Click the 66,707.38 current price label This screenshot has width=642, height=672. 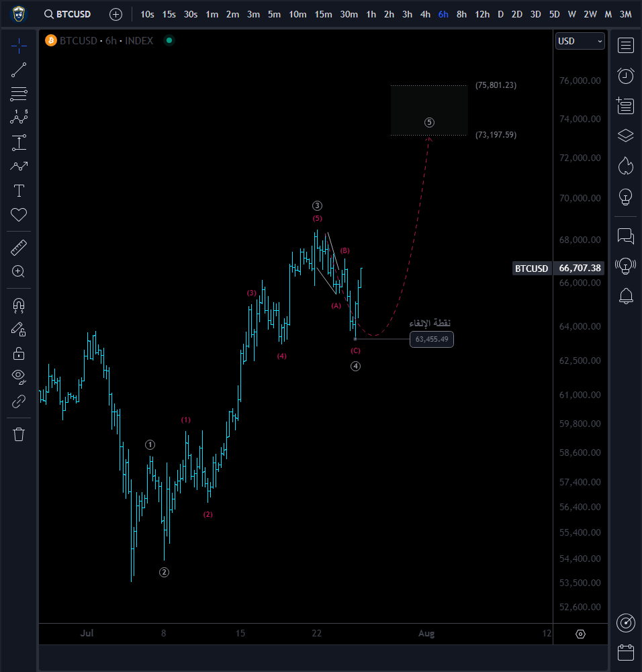(x=580, y=269)
